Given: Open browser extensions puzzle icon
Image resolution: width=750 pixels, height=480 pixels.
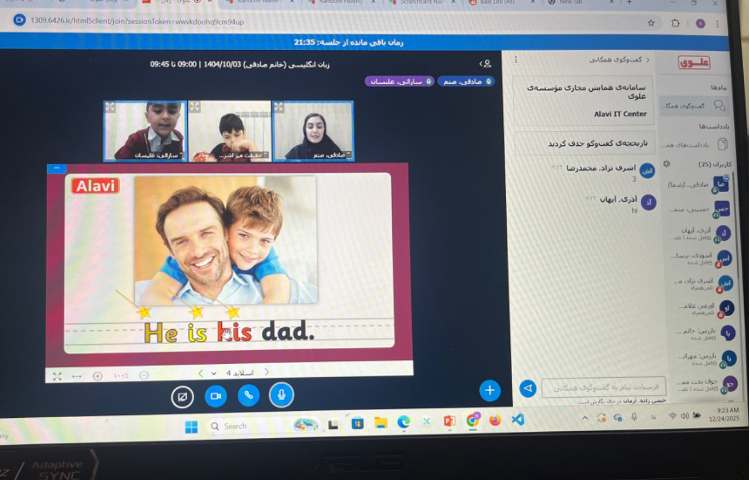Looking at the screenshot, I should 675,23.
